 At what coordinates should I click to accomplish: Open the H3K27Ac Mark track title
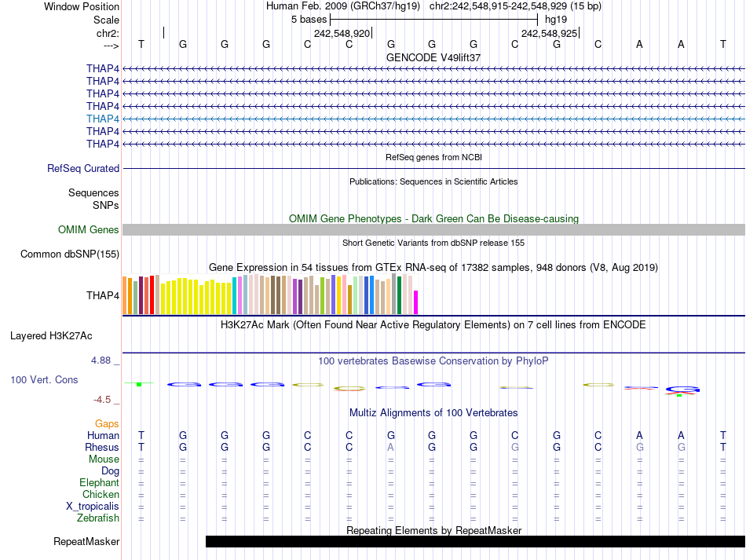[x=433, y=324]
